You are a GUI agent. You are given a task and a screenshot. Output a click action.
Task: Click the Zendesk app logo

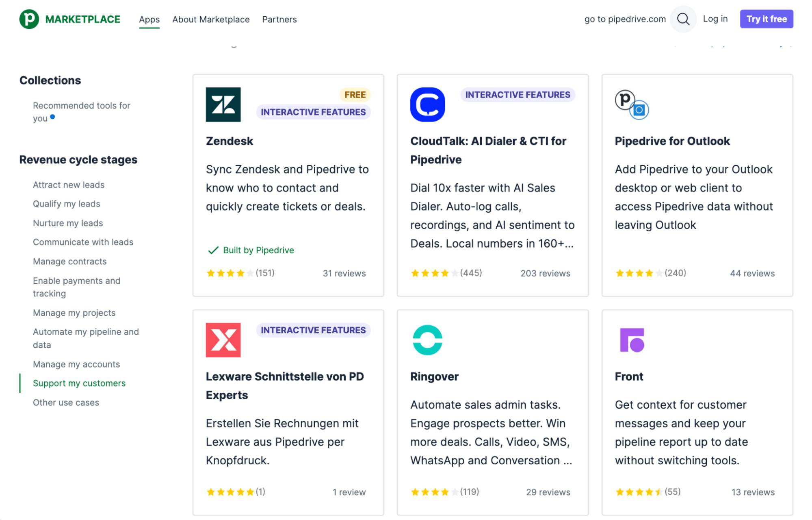223,104
